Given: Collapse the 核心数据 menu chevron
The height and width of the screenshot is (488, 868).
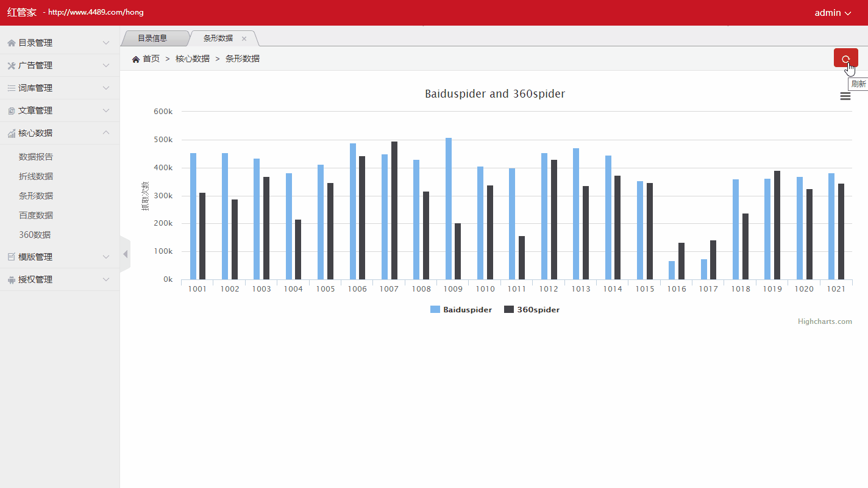Looking at the screenshot, I should click(106, 133).
